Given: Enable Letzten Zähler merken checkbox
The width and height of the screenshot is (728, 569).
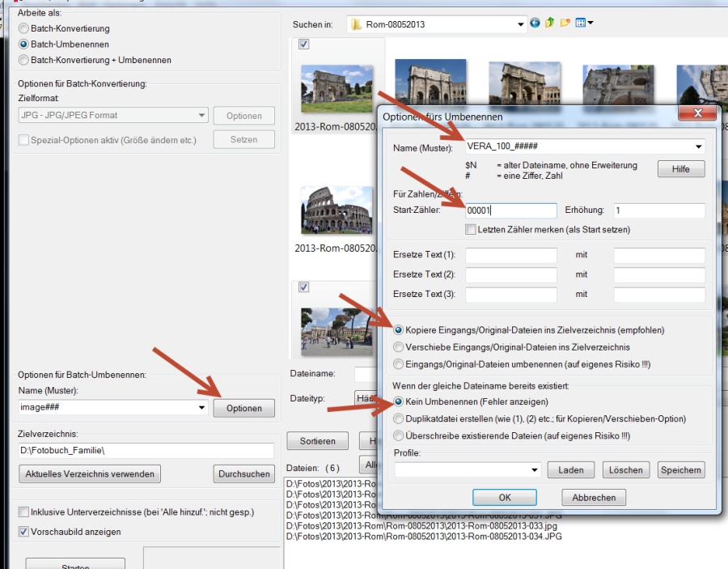Looking at the screenshot, I should (471, 229).
